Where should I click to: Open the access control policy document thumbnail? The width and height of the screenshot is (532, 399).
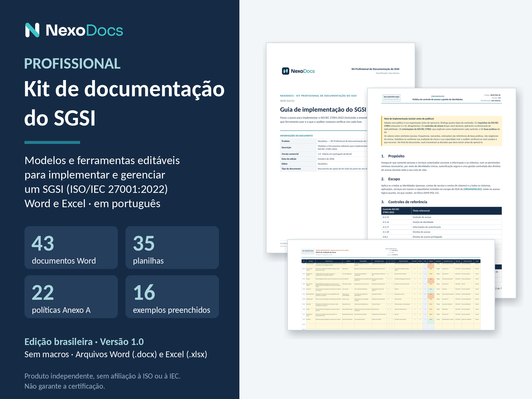tap(442, 164)
